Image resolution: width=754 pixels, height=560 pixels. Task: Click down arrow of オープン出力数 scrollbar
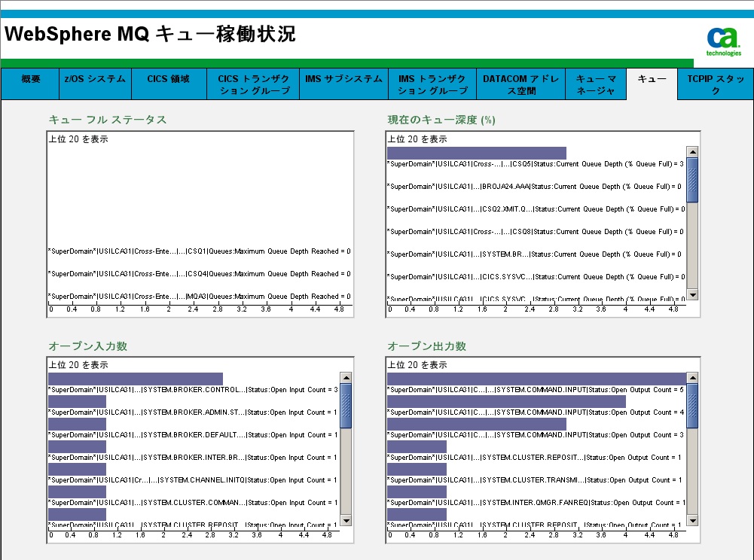tap(692, 520)
